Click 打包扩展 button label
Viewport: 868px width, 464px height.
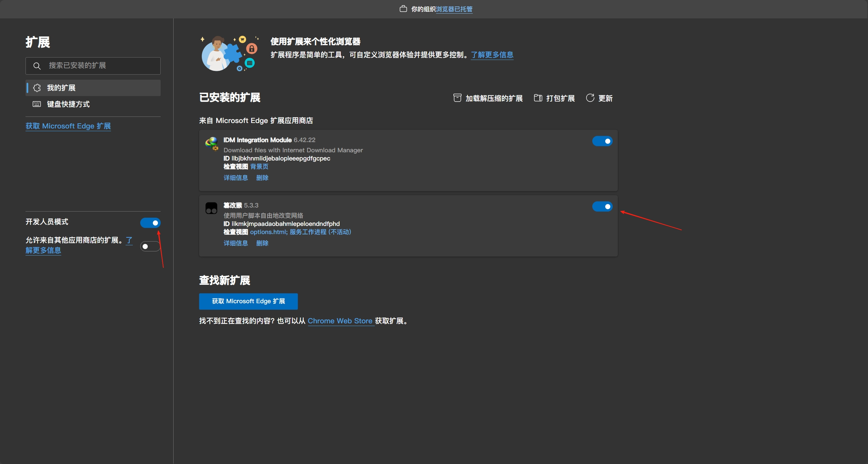pos(560,98)
